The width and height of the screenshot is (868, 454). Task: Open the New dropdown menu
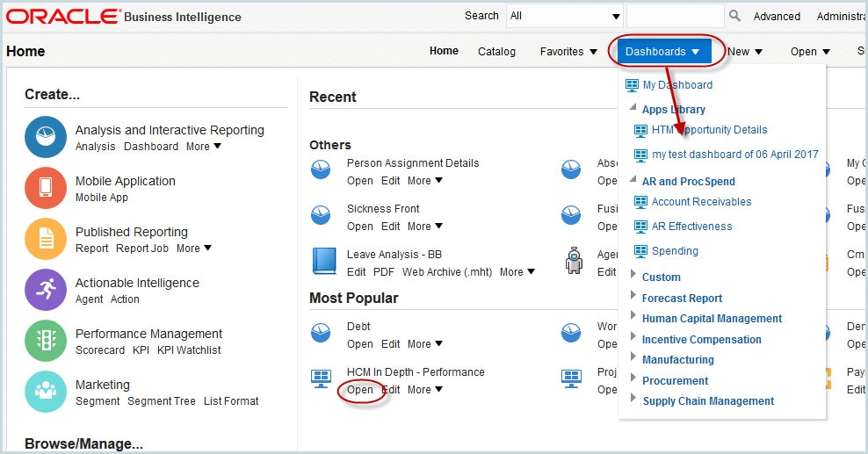click(745, 52)
